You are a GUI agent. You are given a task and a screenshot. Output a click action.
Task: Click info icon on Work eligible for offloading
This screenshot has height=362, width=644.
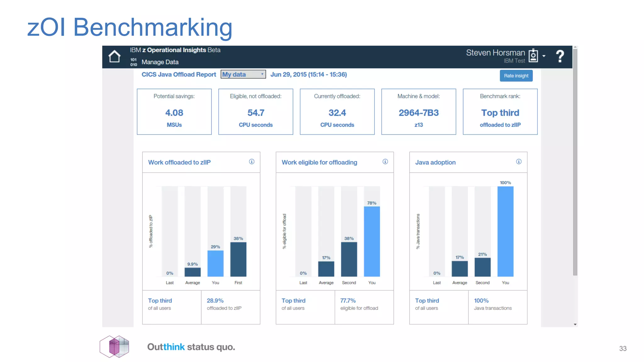tap(385, 162)
